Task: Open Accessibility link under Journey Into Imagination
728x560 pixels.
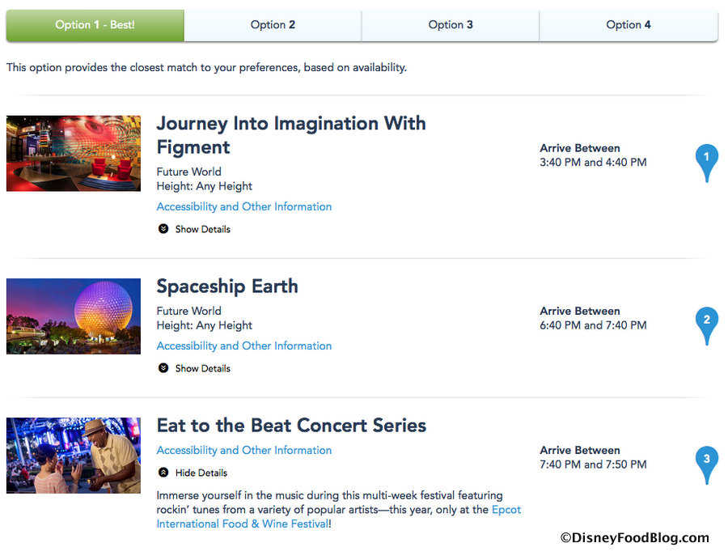Action: [244, 206]
